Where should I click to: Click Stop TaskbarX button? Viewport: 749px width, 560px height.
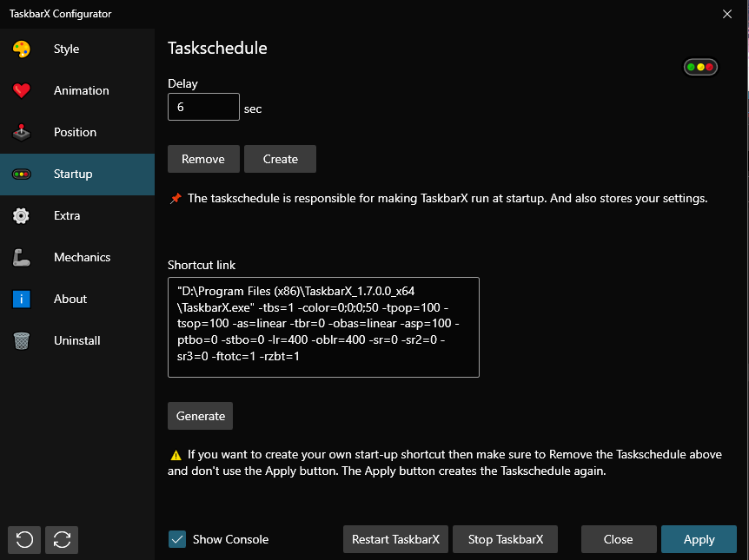pos(506,539)
